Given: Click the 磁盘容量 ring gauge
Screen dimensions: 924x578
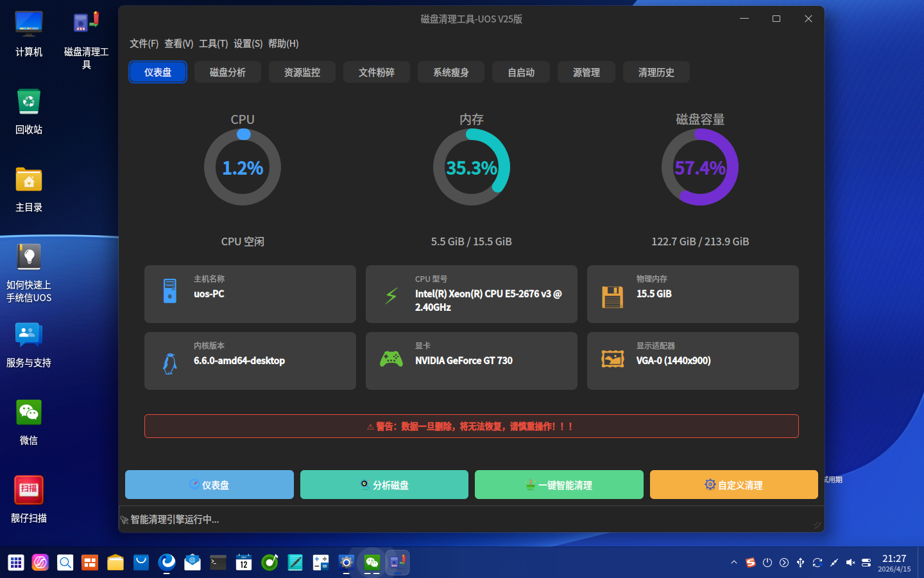Looking at the screenshot, I should pyautogui.click(x=700, y=167).
